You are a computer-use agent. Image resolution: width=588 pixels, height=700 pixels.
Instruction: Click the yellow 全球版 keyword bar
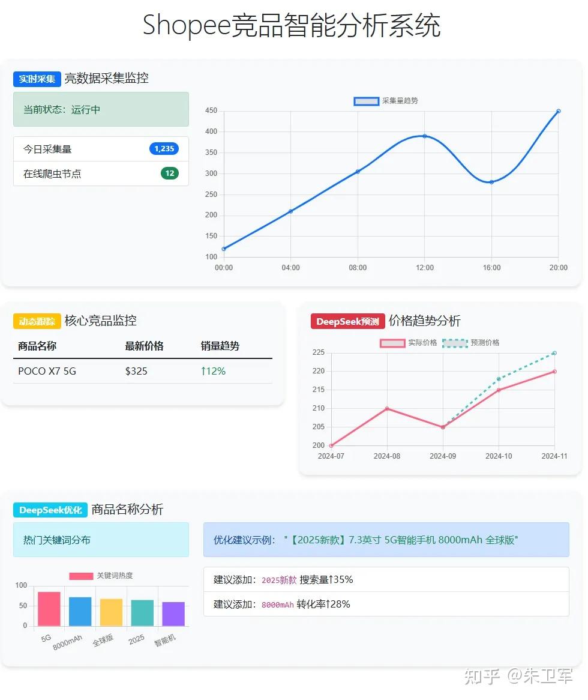pos(111,612)
